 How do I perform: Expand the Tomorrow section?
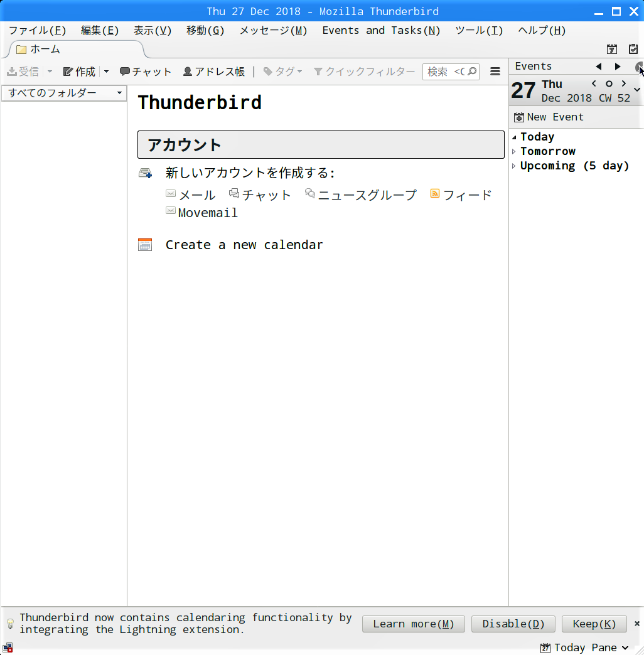pos(514,152)
